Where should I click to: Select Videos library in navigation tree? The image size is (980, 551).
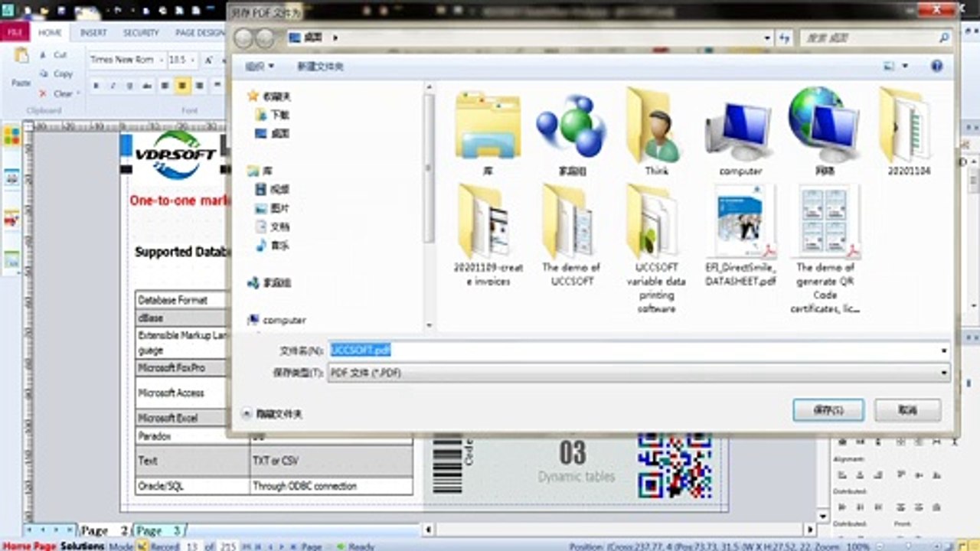pyautogui.click(x=272, y=190)
